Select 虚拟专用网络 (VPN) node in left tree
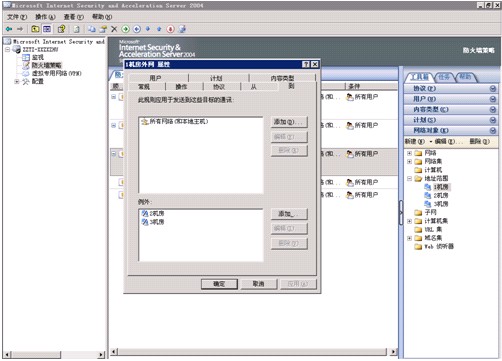Image resolution: width=502 pixels, height=361 pixels. pyautogui.click(x=56, y=73)
